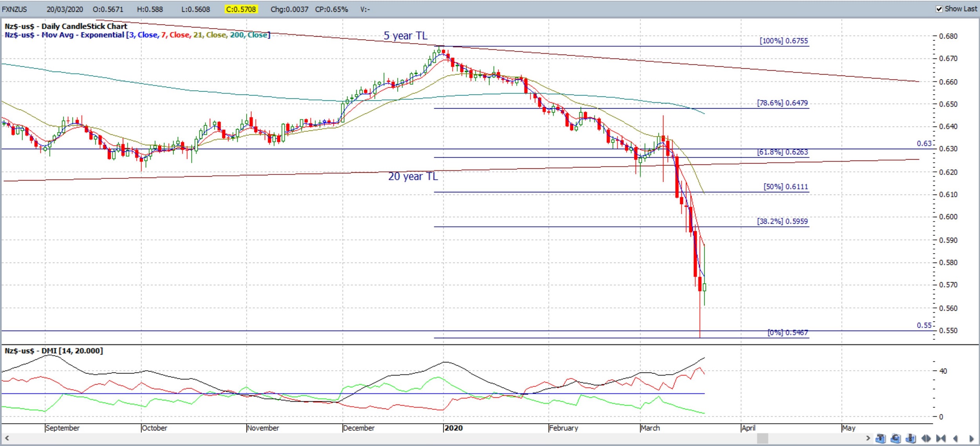Viewport: 980px width, 446px height.
Task: Click the CP:0.65% percent value
Action: click(332, 9)
